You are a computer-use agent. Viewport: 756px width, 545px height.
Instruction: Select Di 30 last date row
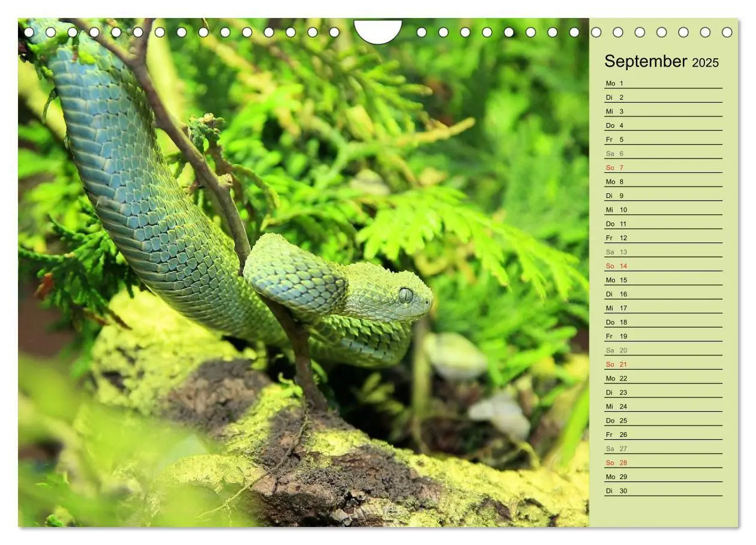[x=663, y=490]
